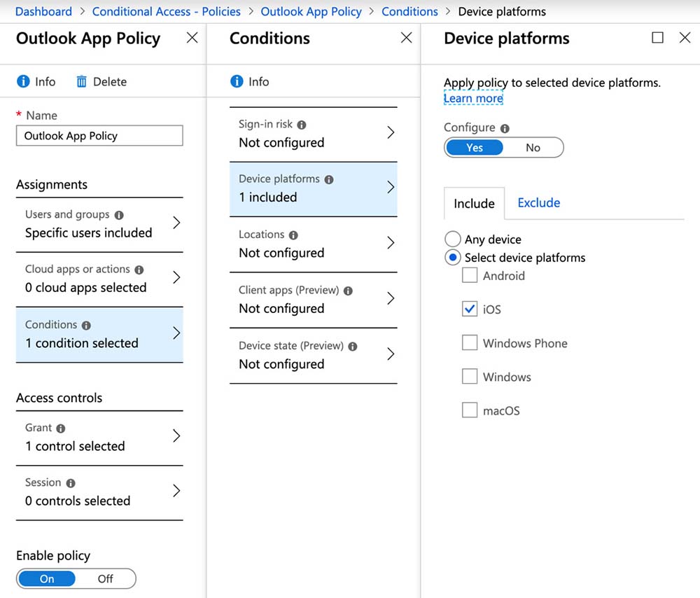Enable the macOS platform checkbox
This screenshot has width=700, height=598.
(470, 410)
